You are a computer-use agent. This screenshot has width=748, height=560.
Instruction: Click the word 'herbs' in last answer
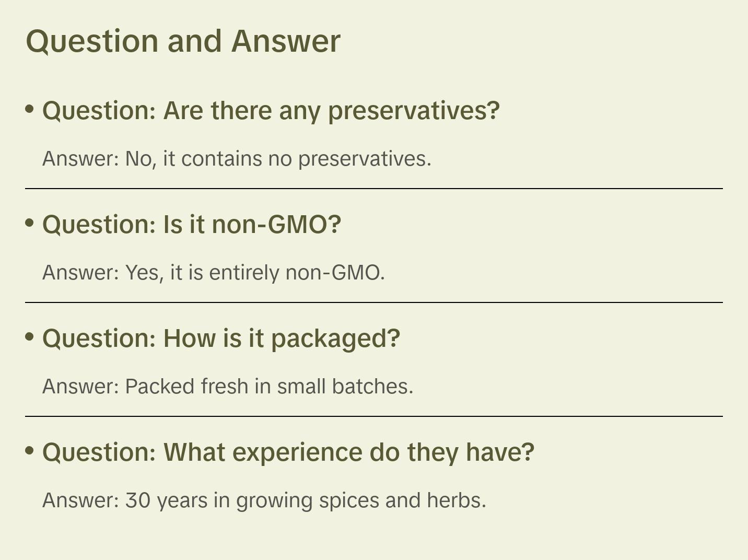coord(455,500)
